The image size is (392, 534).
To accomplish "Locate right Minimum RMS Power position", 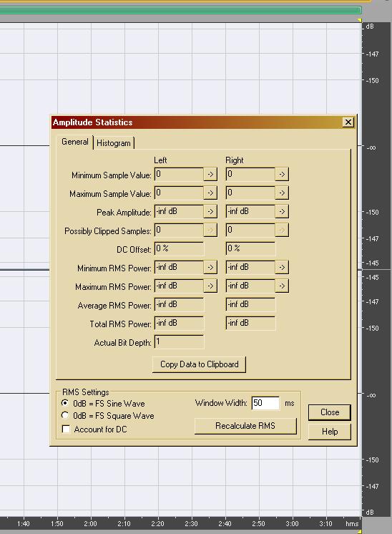I will [282, 267].
